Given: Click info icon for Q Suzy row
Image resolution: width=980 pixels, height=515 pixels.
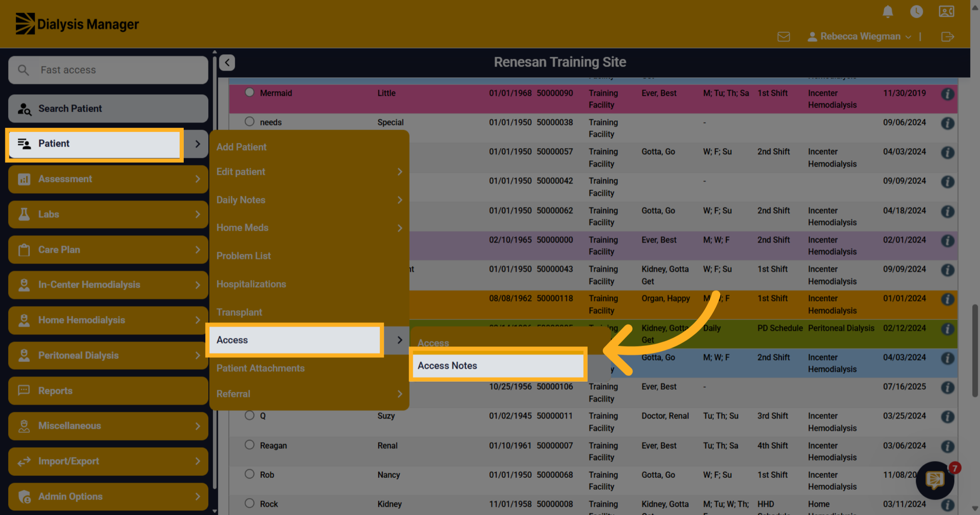Looking at the screenshot, I should (948, 417).
